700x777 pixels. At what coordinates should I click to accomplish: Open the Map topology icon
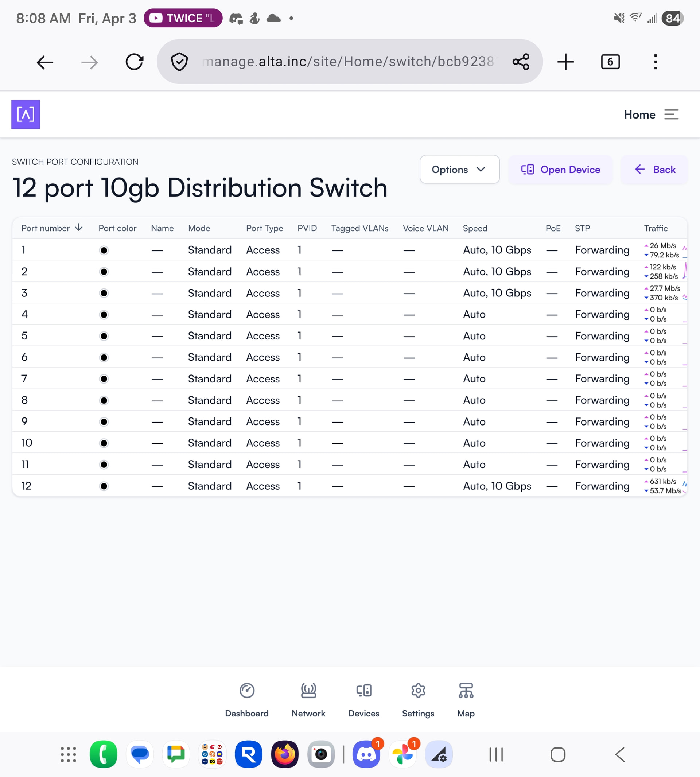[466, 691]
